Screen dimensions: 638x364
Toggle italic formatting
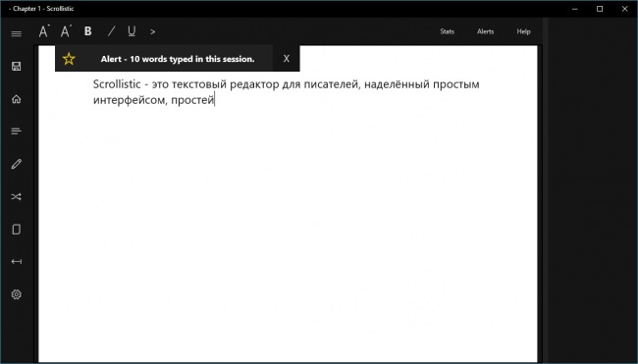point(111,31)
